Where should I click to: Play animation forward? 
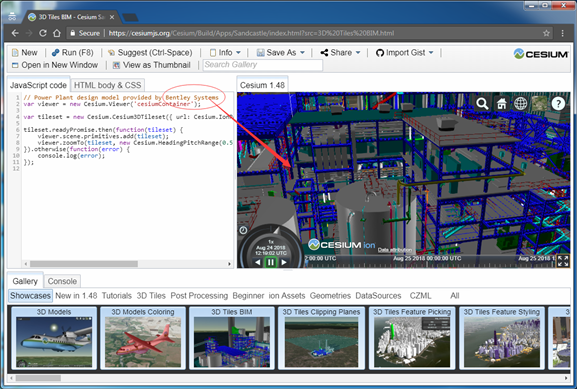point(284,262)
